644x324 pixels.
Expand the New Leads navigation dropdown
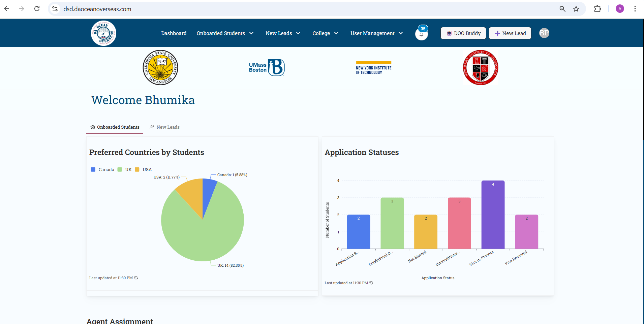(x=283, y=33)
